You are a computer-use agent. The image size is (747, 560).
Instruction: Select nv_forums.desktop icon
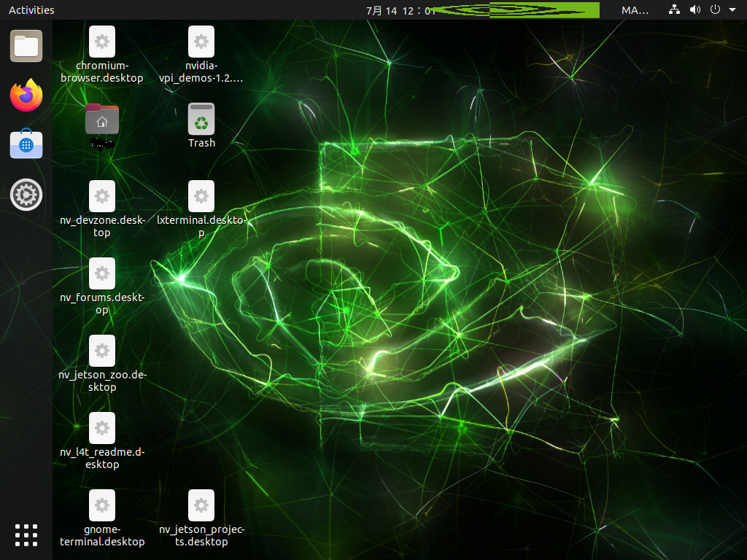pos(102,273)
